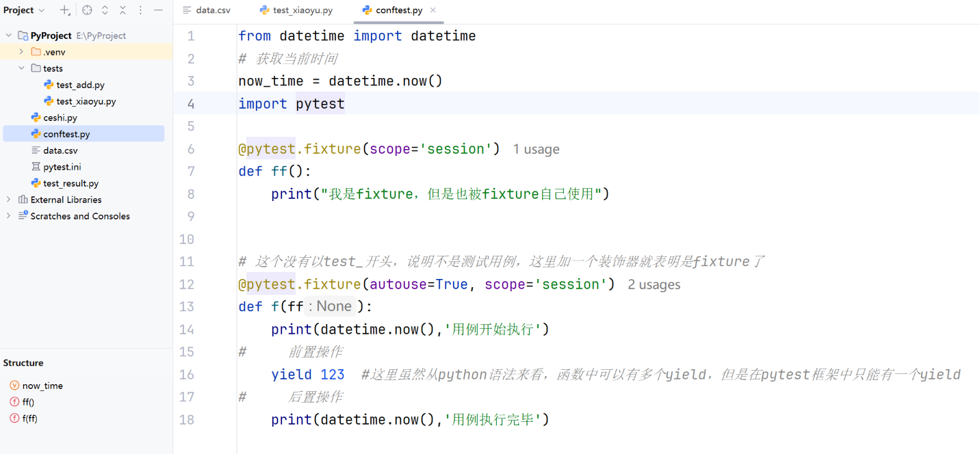Collapse the tests folder arrow
The height and width of the screenshot is (454, 980).
point(21,68)
